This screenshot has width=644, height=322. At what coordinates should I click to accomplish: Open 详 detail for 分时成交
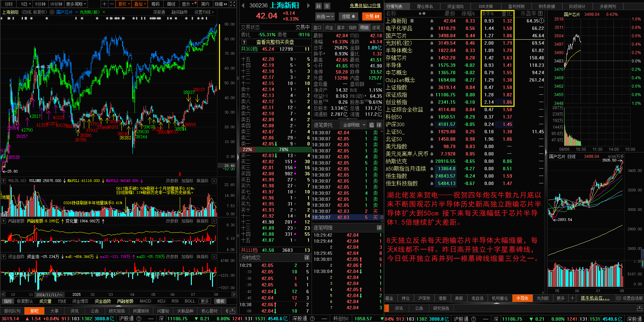(x=307, y=258)
